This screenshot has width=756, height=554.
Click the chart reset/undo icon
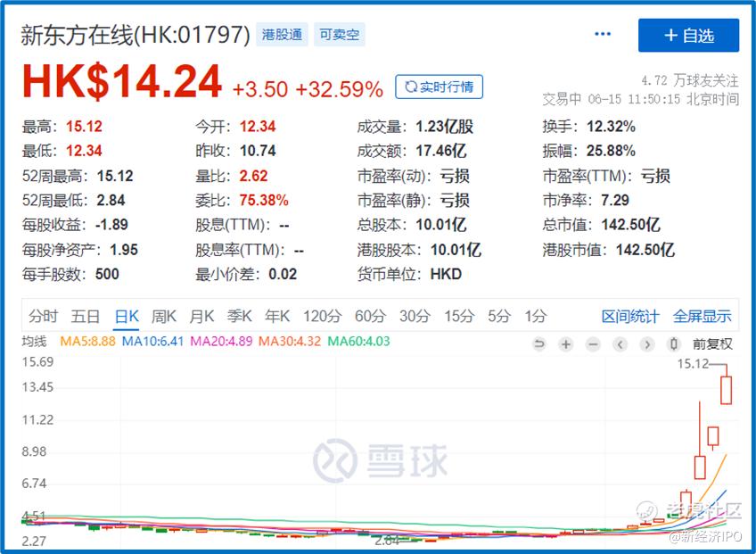(x=539, y=344)
